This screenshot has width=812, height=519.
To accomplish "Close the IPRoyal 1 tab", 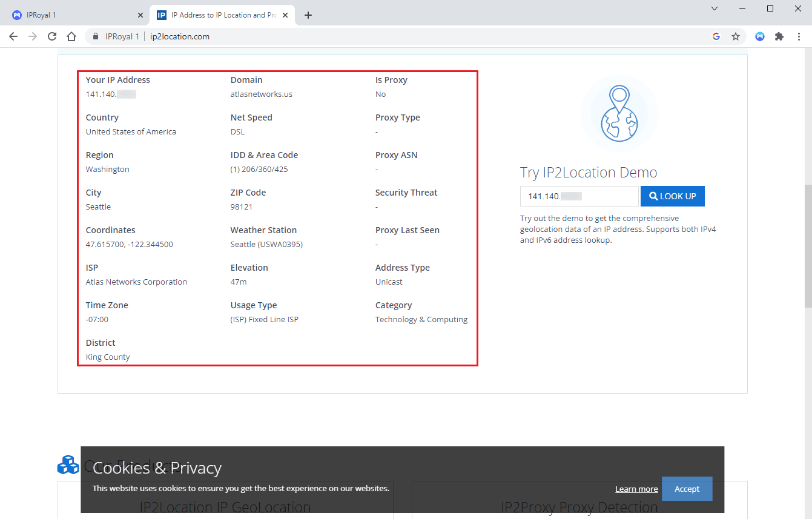I will point(140,15).
